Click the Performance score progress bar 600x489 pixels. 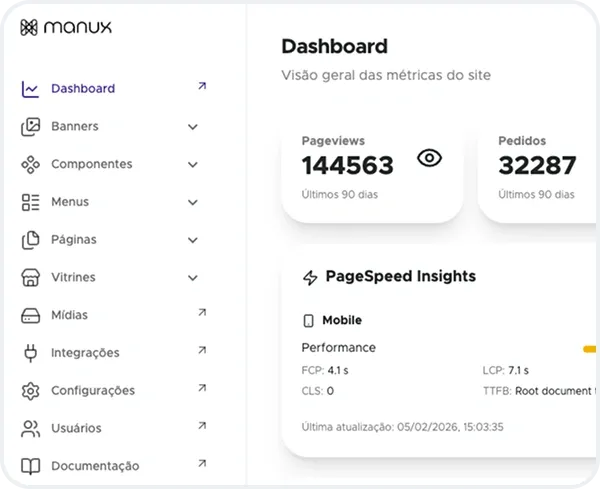tap(590, 349)
